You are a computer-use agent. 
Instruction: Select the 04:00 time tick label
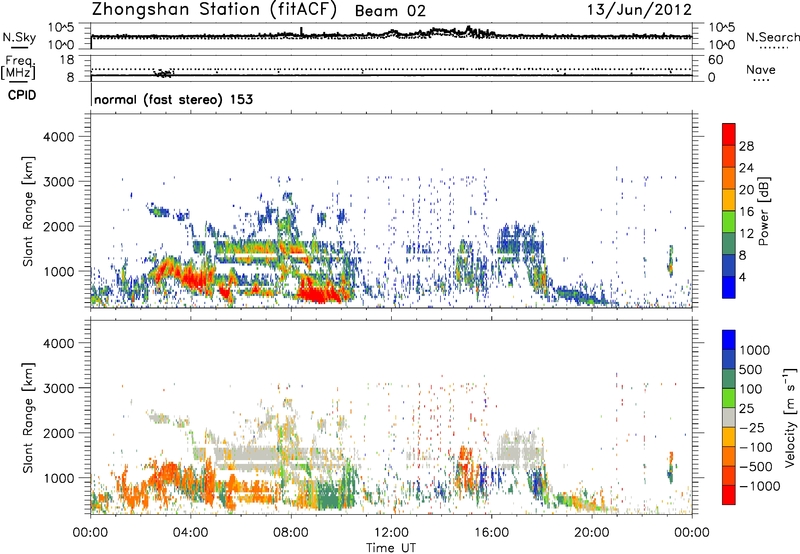click(190, 533)
